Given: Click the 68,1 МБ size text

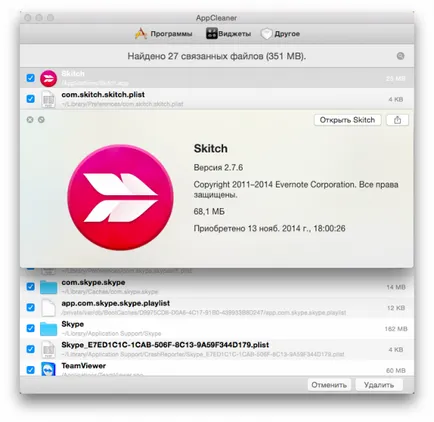Looking at the screenshot, I should tap(209, 211).
